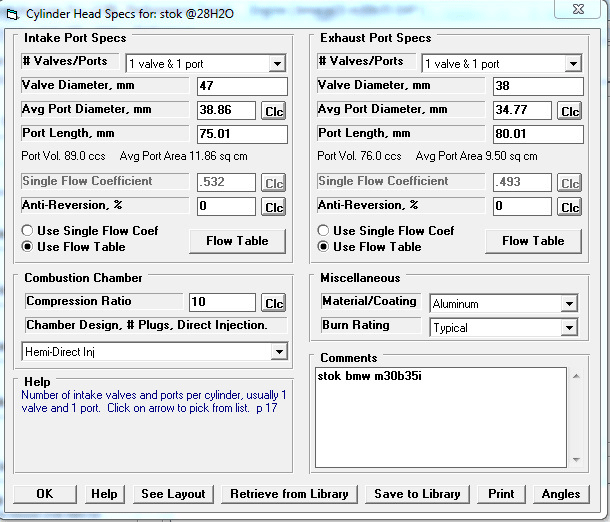Click intake Port Length field 75.01
The image size is (610, 522).
tap(242, 134)
